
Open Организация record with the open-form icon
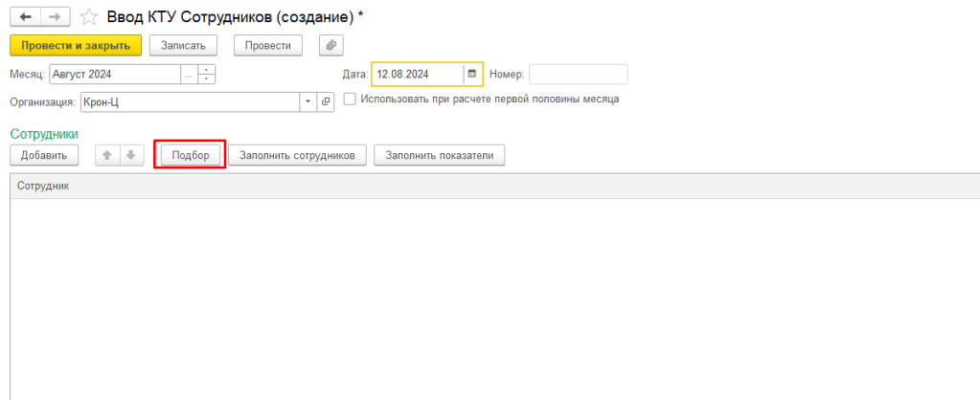[x=326, y=101]
